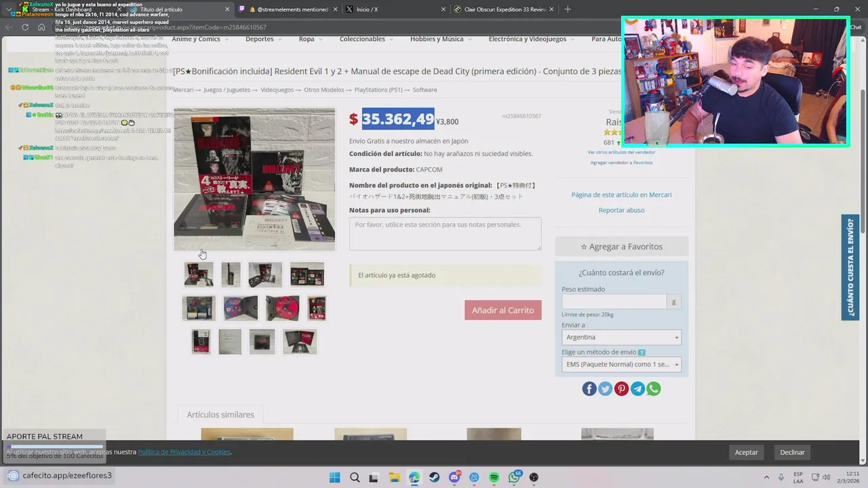Image resolution: width=868 pixels, height=488 pixels.
Task: Click the Reportar abuso link
Action: point(621,210)
